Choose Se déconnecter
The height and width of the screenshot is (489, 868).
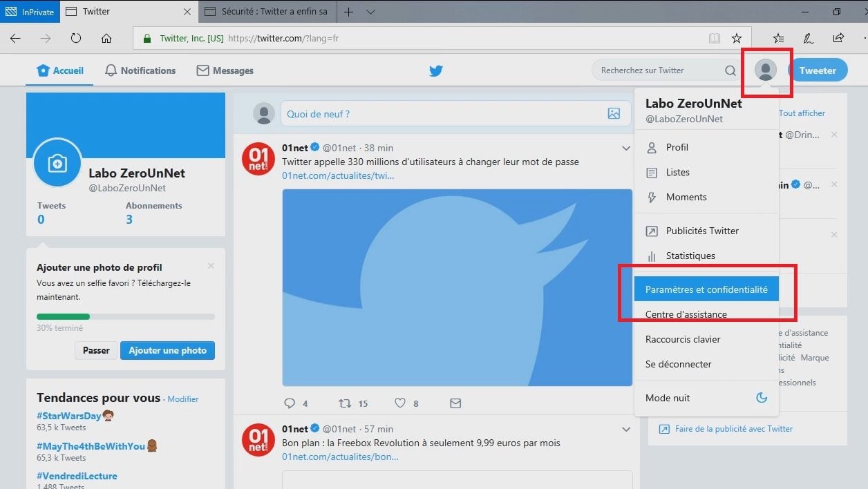click(x=706, y=364)
